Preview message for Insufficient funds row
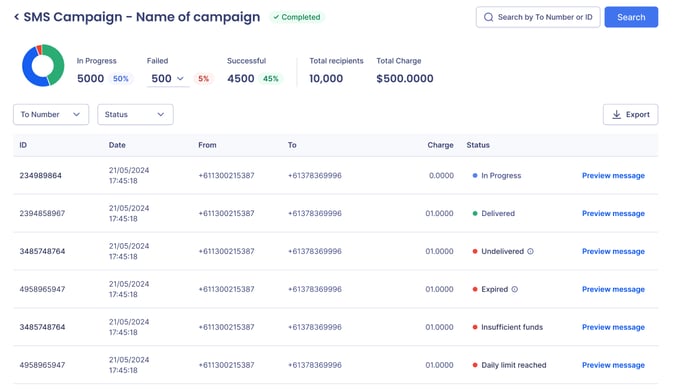This screenshot has width=688, height=390. click(x=613, y=327)
